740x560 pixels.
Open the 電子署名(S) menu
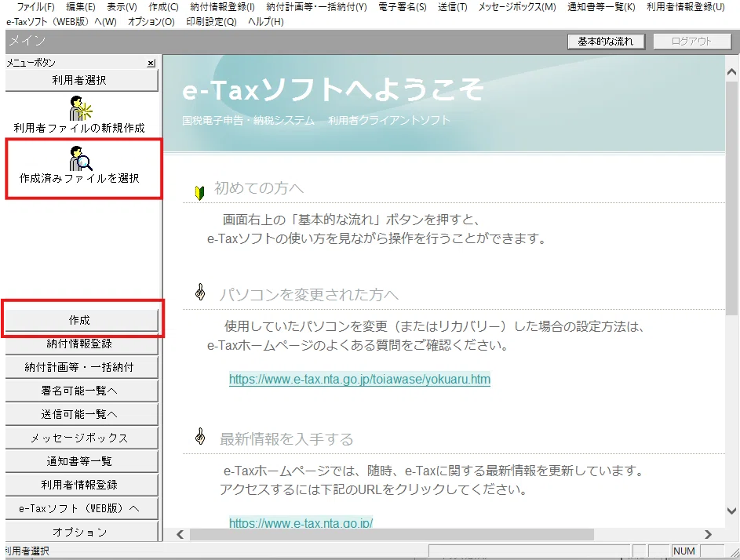(x=402, y=7)
